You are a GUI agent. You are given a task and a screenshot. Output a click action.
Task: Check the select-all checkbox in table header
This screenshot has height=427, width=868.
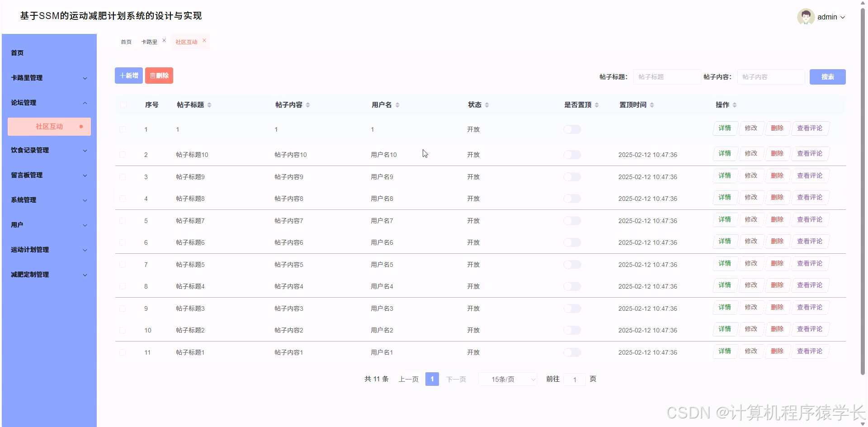click(x=123, y=104)
